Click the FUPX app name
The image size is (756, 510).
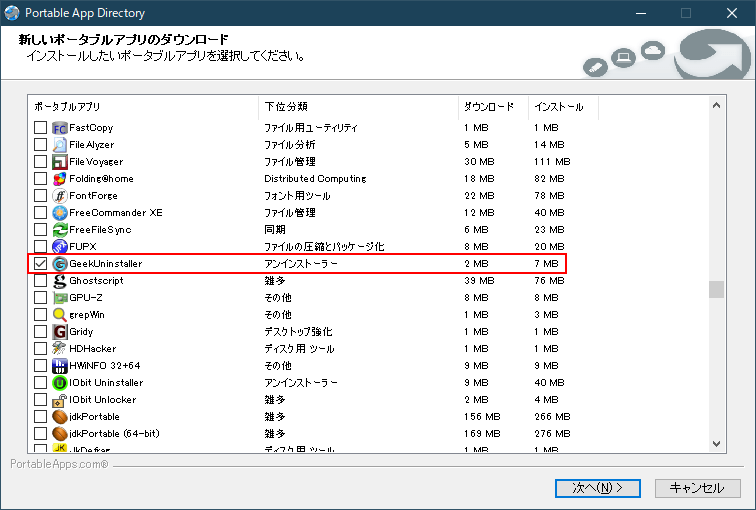tap(83, 247)
